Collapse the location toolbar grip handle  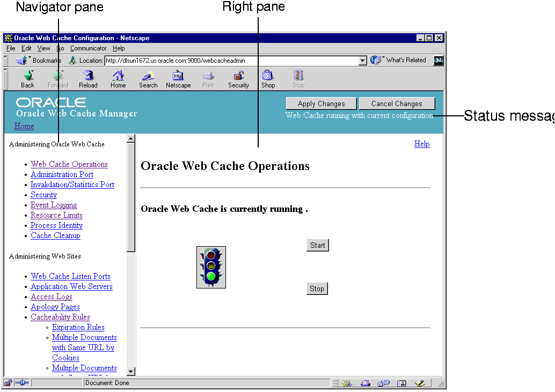[5, 61]
